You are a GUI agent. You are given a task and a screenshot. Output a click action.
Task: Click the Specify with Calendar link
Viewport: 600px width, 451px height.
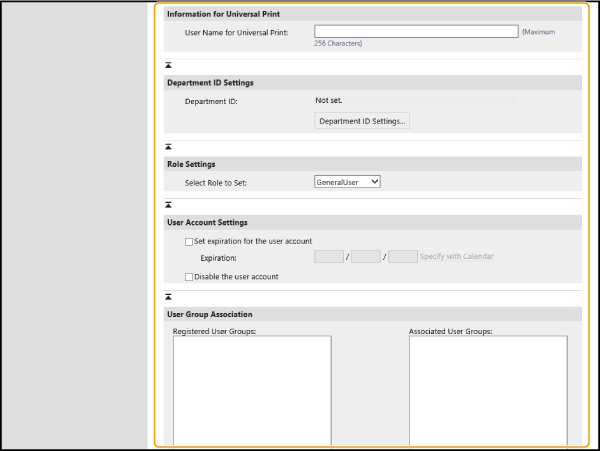click(458, 257)
